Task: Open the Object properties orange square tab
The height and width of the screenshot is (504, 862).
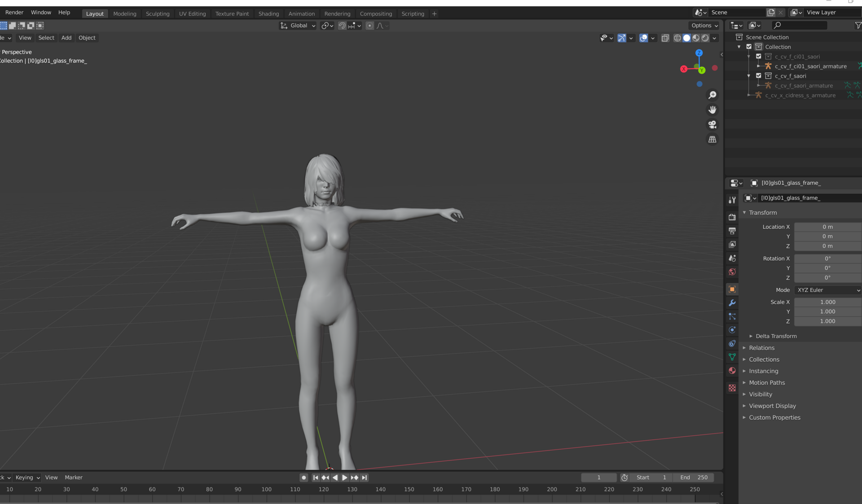Action: tap(732, 289)
